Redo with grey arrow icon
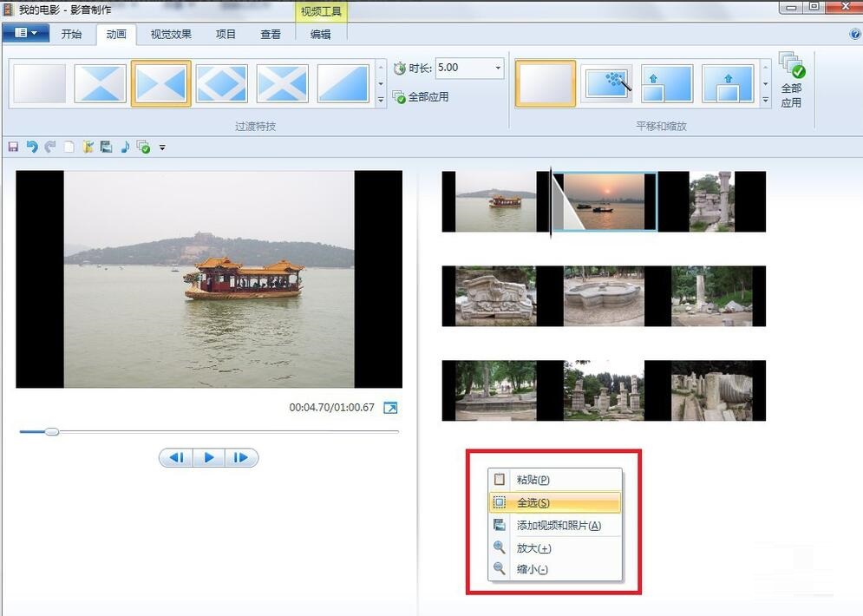The image size is (863, 616). pyautogui.click(x=50, y=147)
